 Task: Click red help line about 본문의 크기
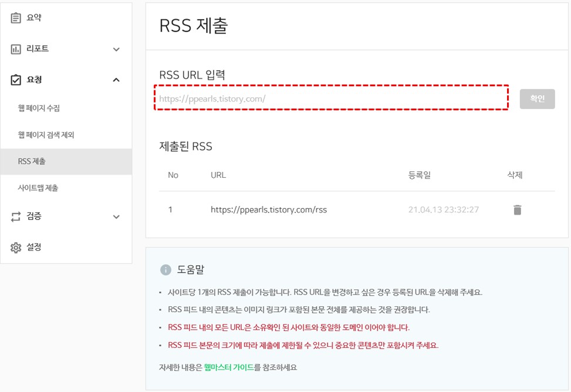(x=303, y=346)
